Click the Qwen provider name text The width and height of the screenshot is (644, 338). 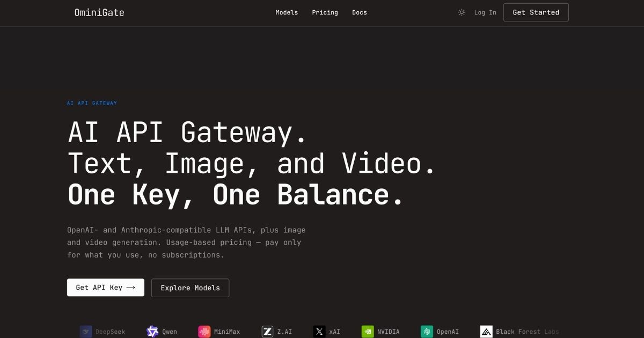[170, 332]
